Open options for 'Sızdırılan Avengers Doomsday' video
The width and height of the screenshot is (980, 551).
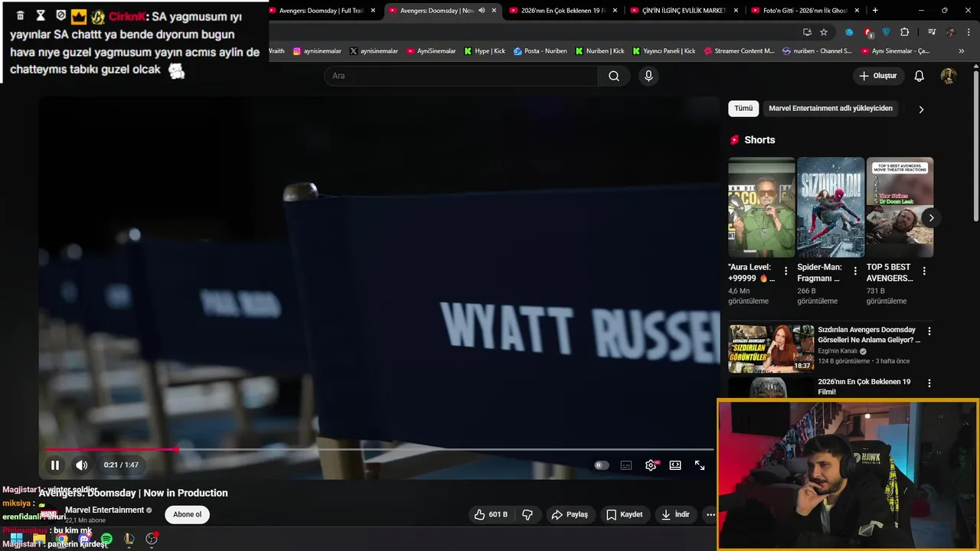(x=929, y=331)
